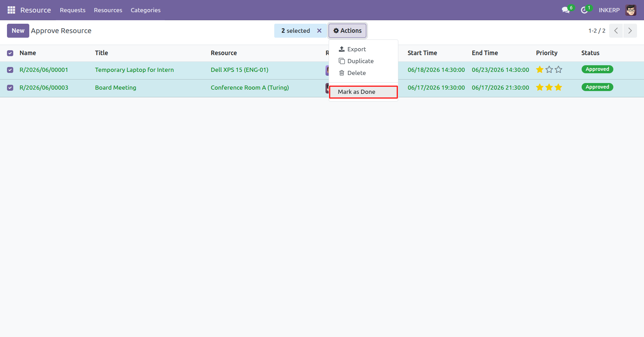Click the New button
Image resolution: width=644 pixels, height=337 pixels.
point(18,31)
